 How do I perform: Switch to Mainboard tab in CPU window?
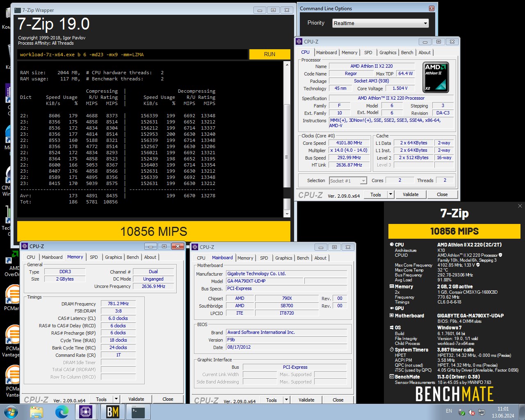pyautogui.click(x=326, y=52)
